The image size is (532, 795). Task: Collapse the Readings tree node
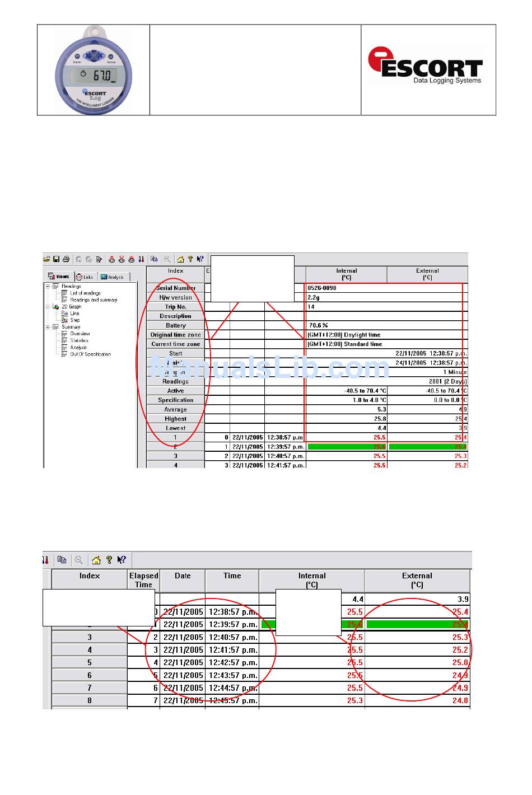point(48,286)
